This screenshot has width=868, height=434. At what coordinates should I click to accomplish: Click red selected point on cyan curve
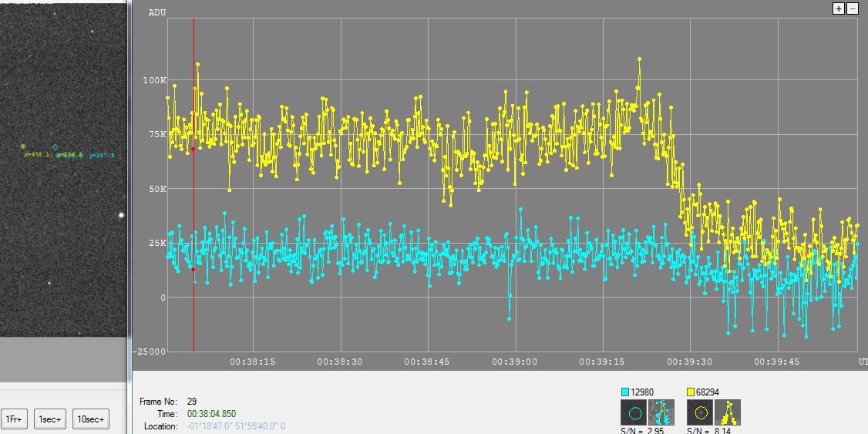[x=193, y=269]
